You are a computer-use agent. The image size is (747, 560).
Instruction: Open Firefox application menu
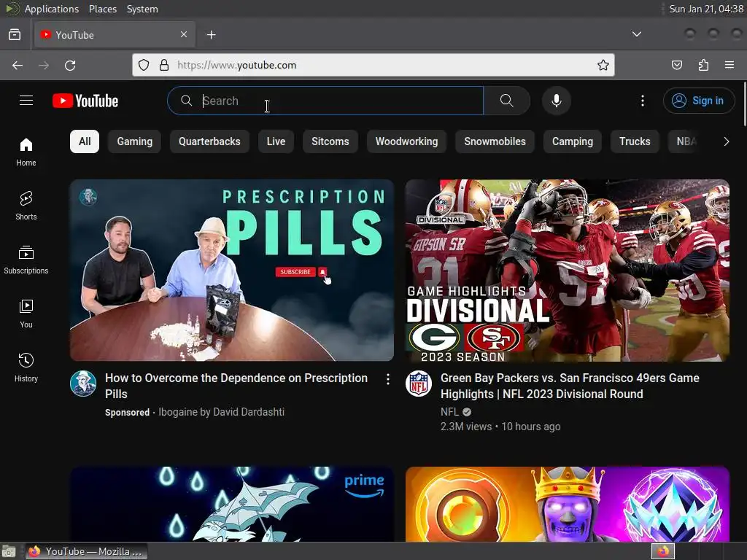tap(729, 65)
